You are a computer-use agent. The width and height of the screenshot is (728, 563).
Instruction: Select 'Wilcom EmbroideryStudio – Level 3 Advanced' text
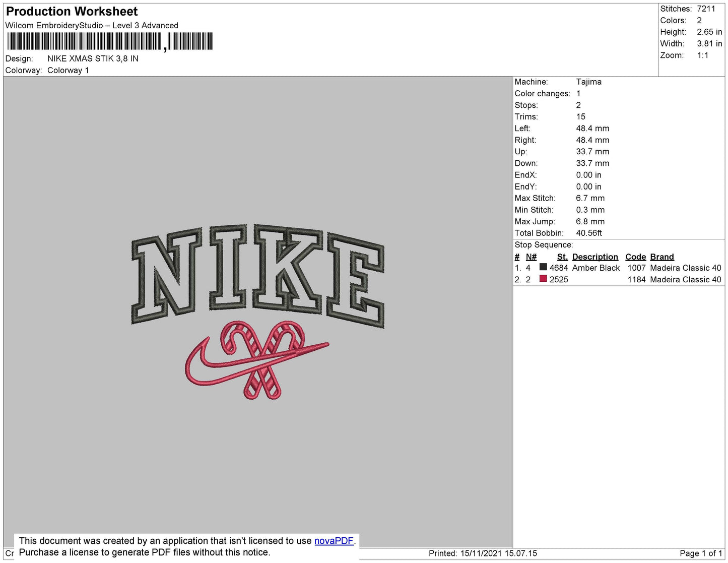92,26
